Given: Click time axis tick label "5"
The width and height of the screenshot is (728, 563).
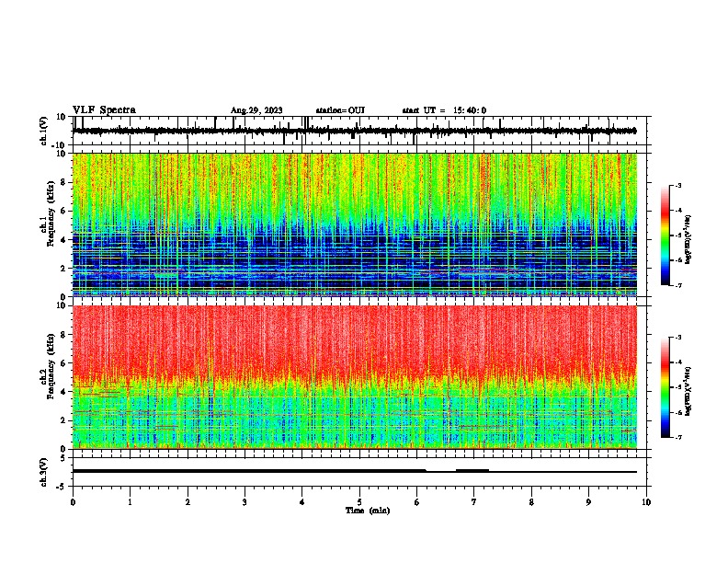Looking at the screenshot, I should 359,502.
